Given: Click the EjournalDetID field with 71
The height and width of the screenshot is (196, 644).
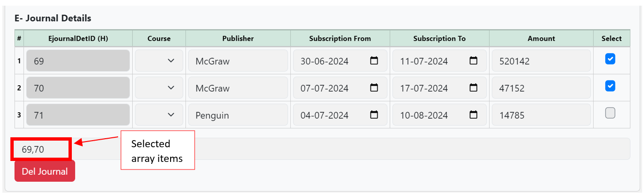Looking at the screenshot, I should click(78, 115).
